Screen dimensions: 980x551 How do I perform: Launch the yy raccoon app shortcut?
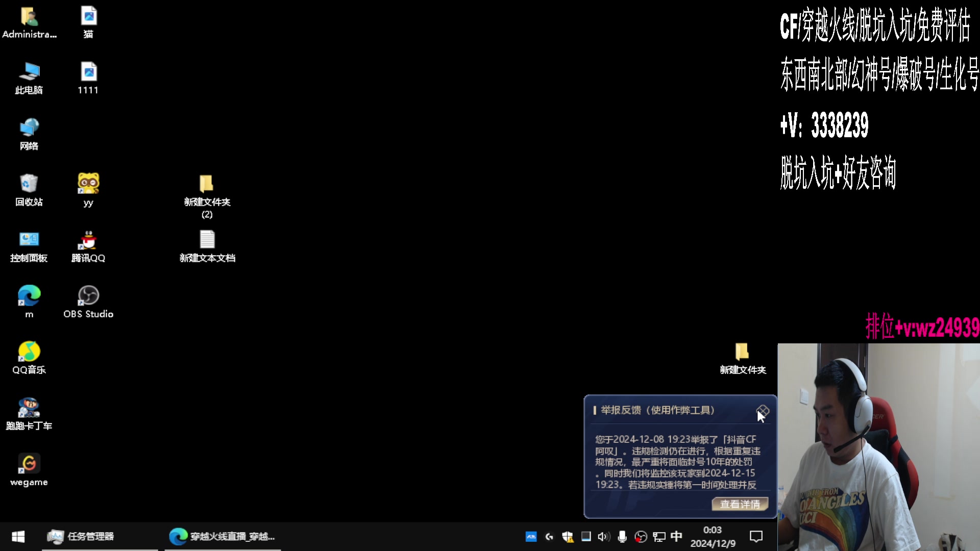click(88, 190)
